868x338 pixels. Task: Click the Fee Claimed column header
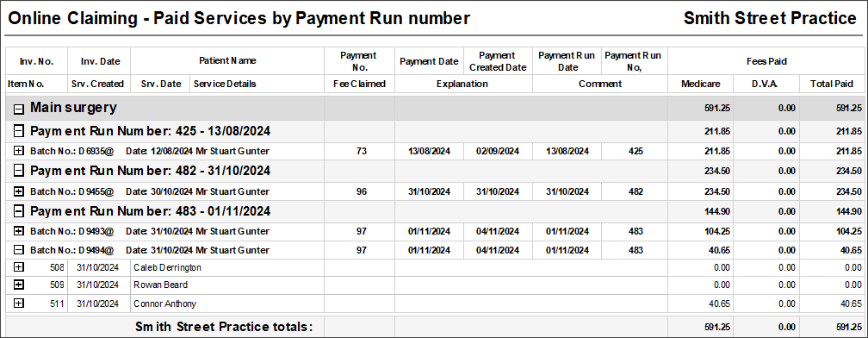coord(359,84)
